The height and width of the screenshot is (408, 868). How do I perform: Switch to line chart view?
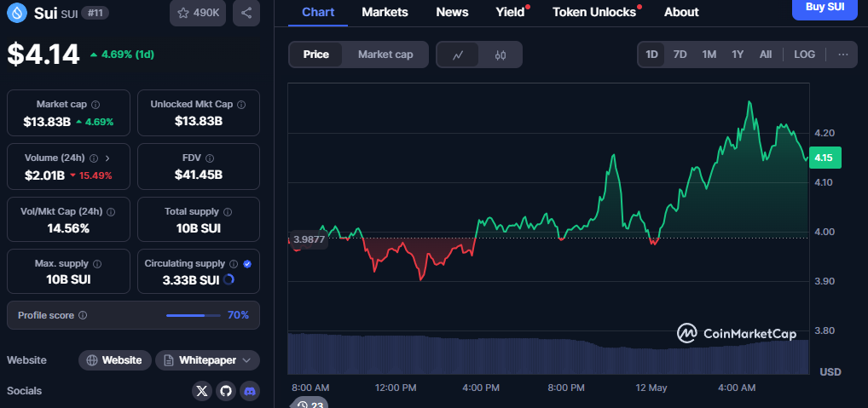[x=458, y=55]
